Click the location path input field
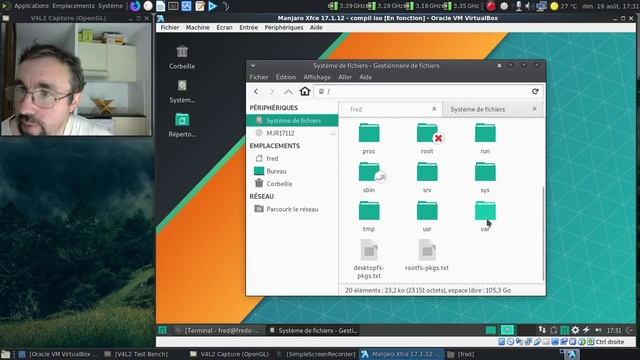The image size is (640, 360). [x=429, y=91]
